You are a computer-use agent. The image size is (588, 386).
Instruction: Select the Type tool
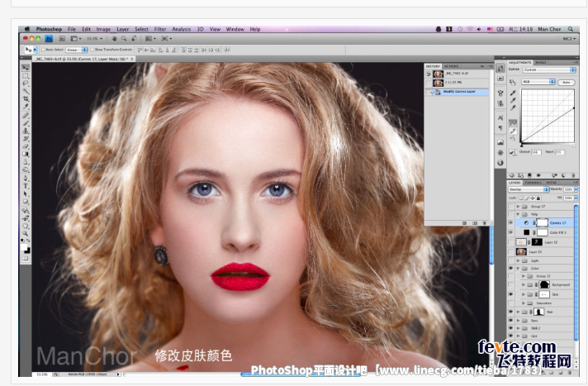coord(25,186)
